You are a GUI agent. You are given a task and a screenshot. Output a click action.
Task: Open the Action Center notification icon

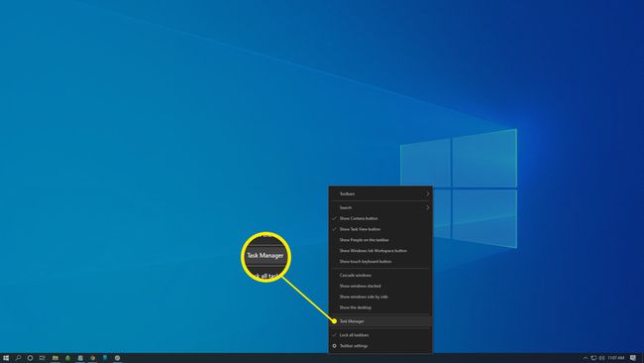633,358
